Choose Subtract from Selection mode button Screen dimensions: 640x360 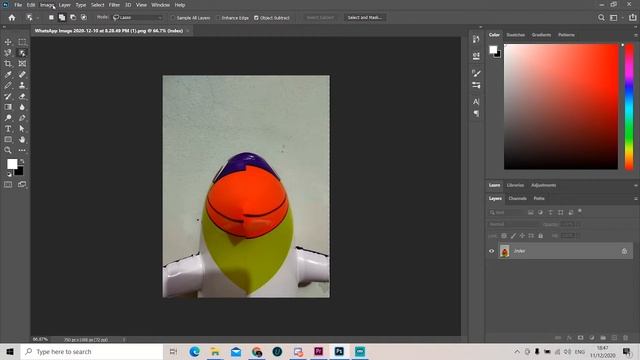pyautogui.click(x=73, y=18)
